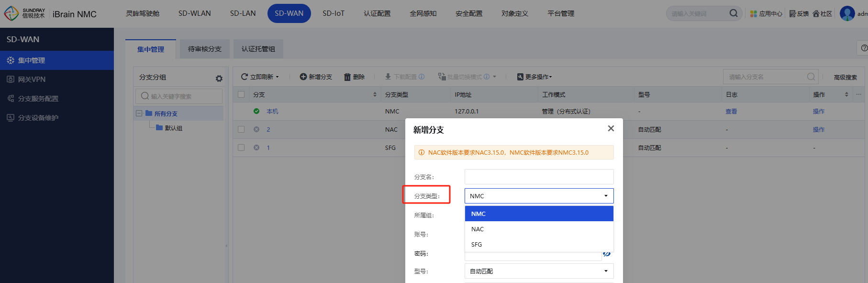
Task: Open 对象定义 in the top navigation
Action: (x=515, y=13)
